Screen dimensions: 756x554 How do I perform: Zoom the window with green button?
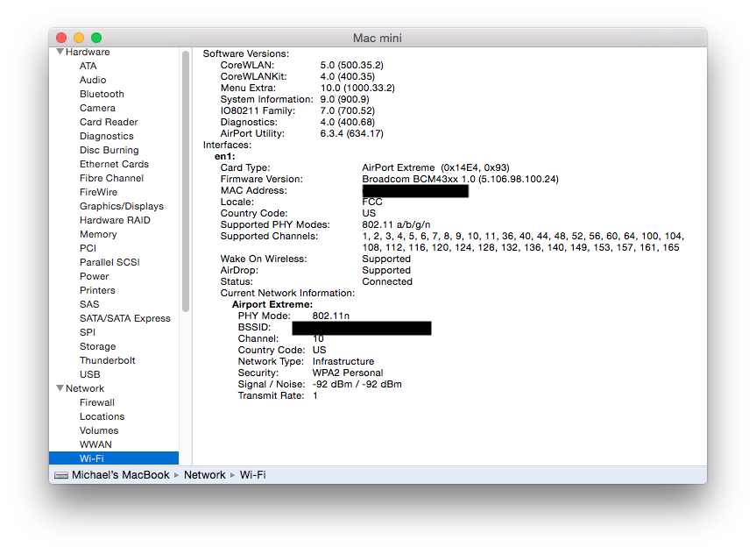coord(96,38)
